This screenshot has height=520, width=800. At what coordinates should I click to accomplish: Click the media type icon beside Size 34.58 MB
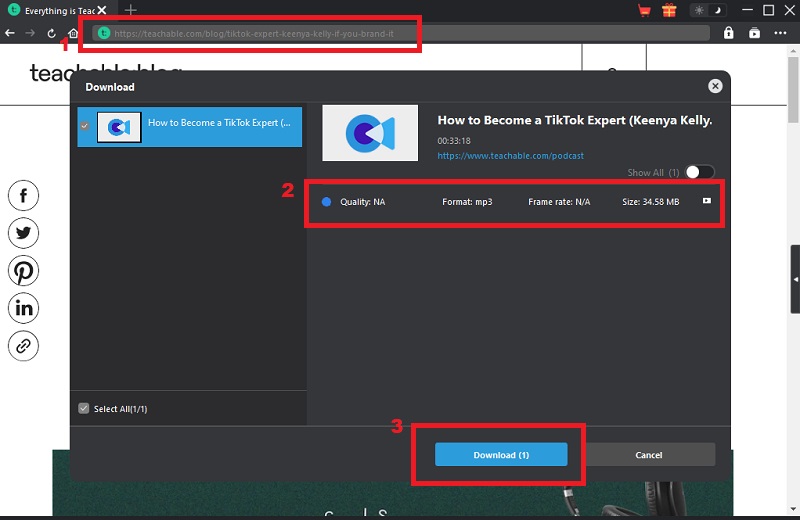click(x=707, y=201)
